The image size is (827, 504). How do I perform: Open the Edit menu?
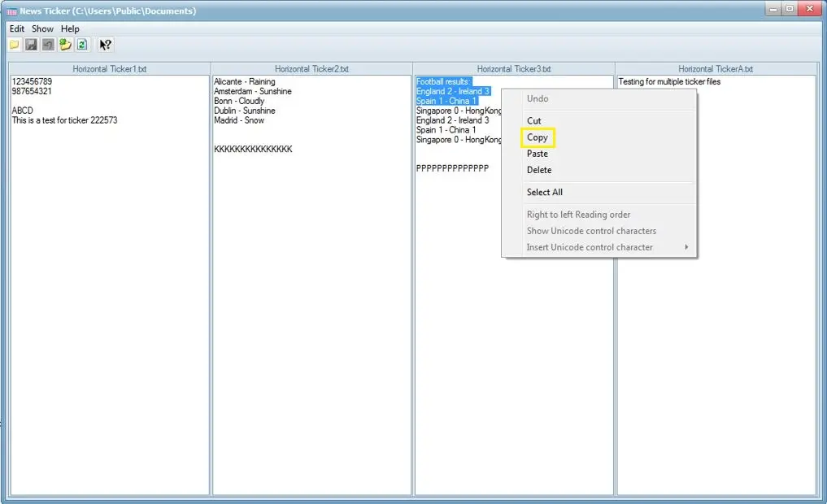(x=16, y=28)
